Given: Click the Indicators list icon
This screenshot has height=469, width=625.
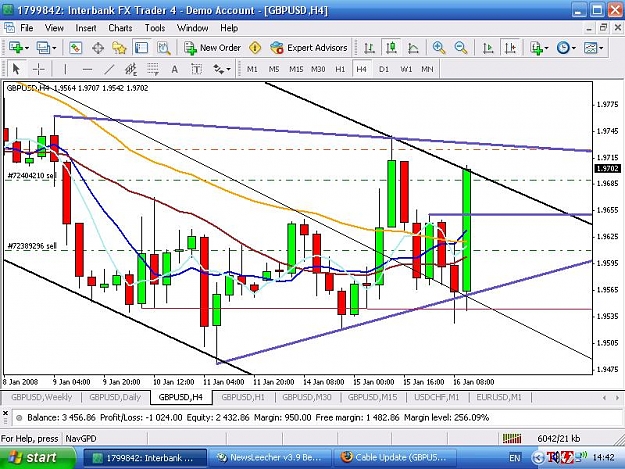Looking at the screenshot, I should click(x=536, y=48).
